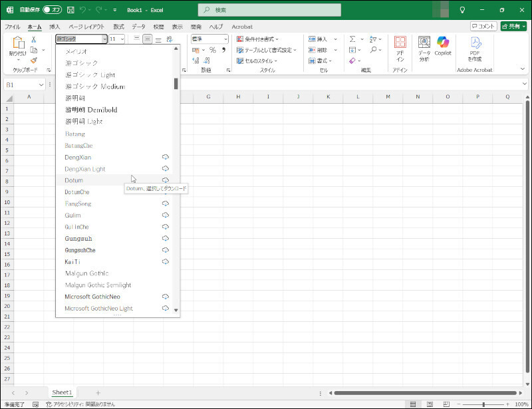The width and height of the screenshot is (532, 409).
Task: Download the DengXian font cloud icon
Action: point(165,157)
